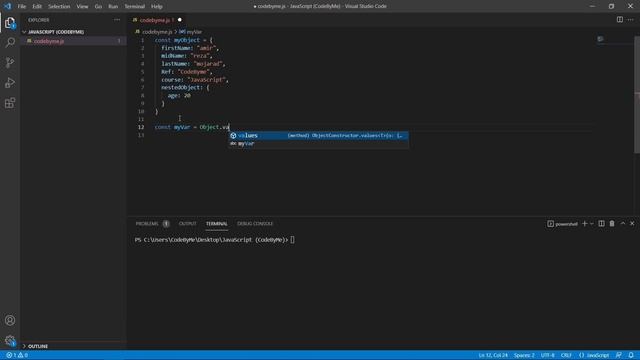The height and width of the screenshot is (360, 640).
Task: Open the Manage gear icon
Action: (x=10, y=340)
